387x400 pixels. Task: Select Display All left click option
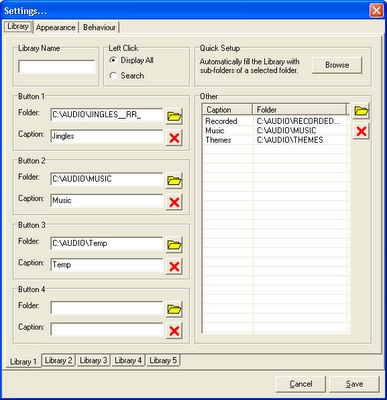click(132, 60)
